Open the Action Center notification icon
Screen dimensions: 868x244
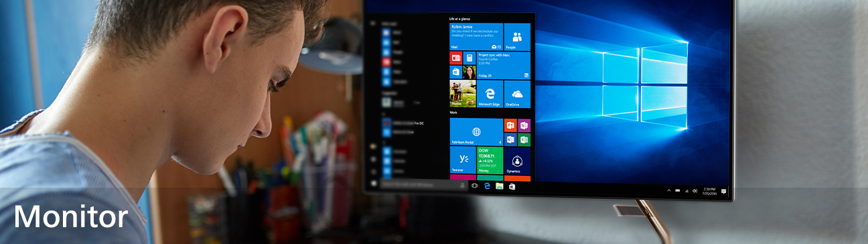tap(723, 192)
